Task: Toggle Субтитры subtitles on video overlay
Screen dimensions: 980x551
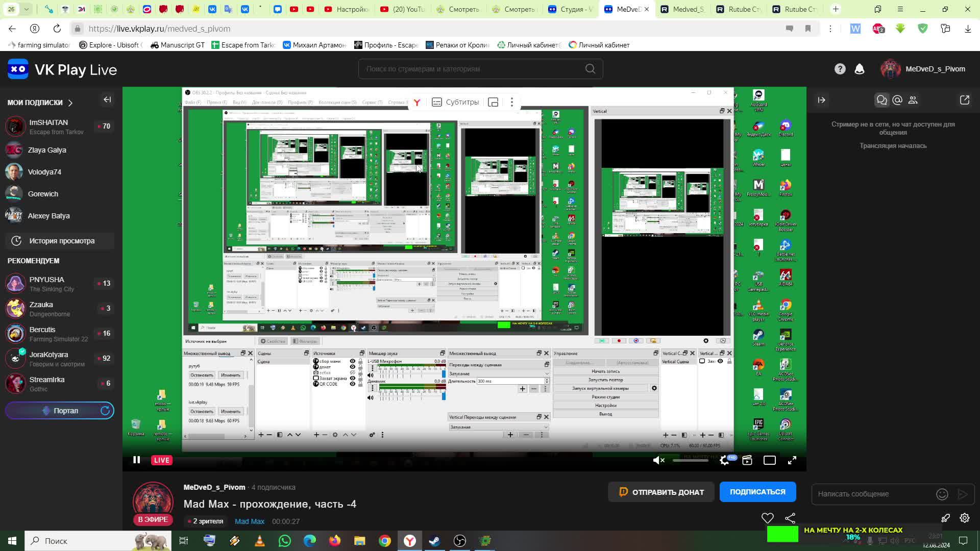Action: tap(455, 102)
